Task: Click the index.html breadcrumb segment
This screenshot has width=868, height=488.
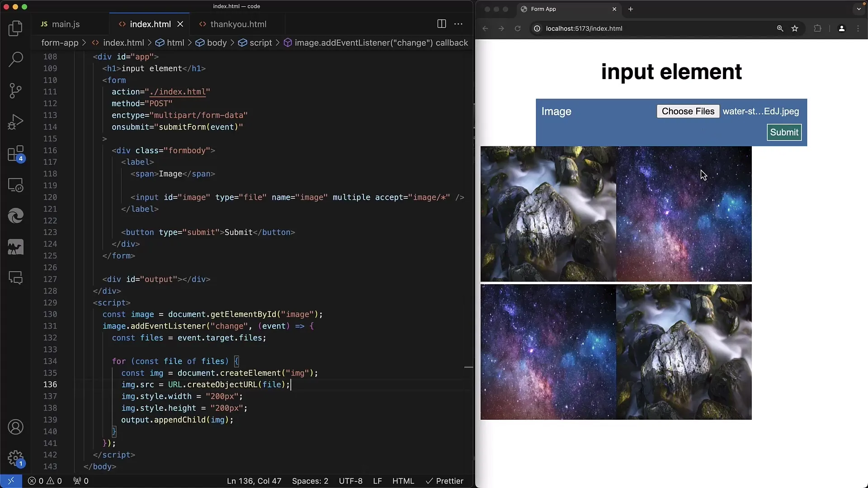Action: 118,42
